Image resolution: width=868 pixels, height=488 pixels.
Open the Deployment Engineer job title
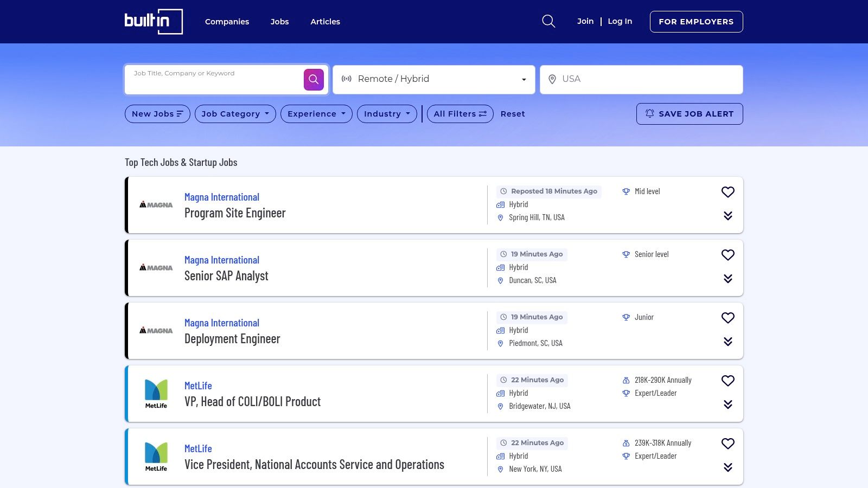232,339
